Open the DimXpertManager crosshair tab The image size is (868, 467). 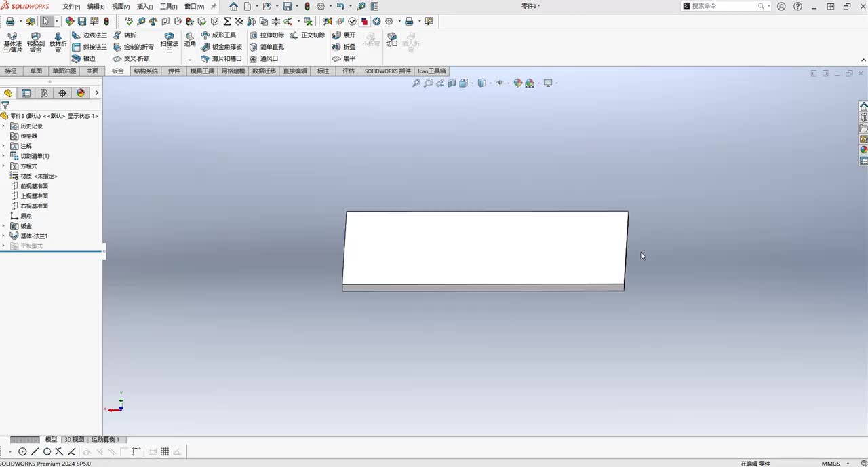click(x=62, y=93)
